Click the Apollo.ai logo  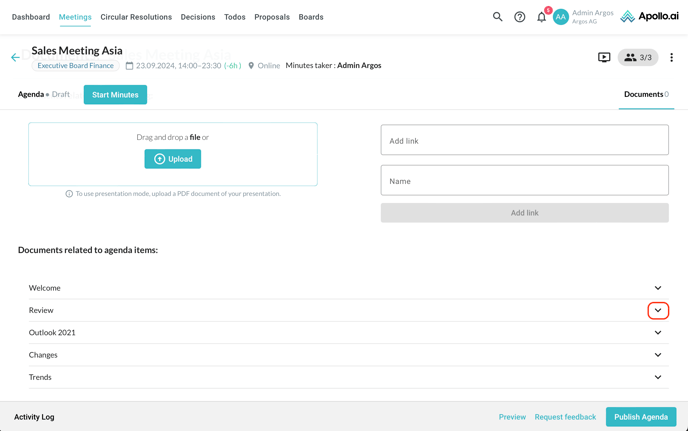(648, 17)
